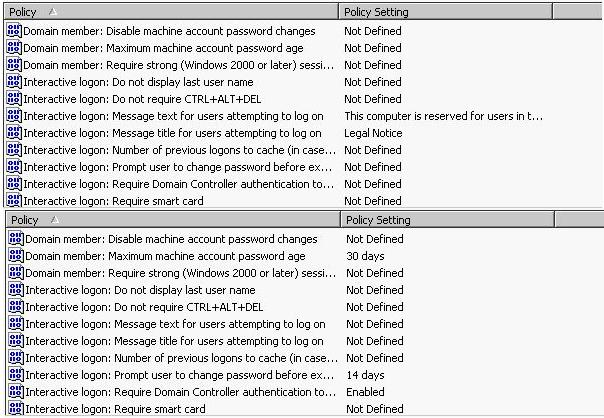Sort by top Policy column header
Viewport: 604px width, 418px height.
171,12
